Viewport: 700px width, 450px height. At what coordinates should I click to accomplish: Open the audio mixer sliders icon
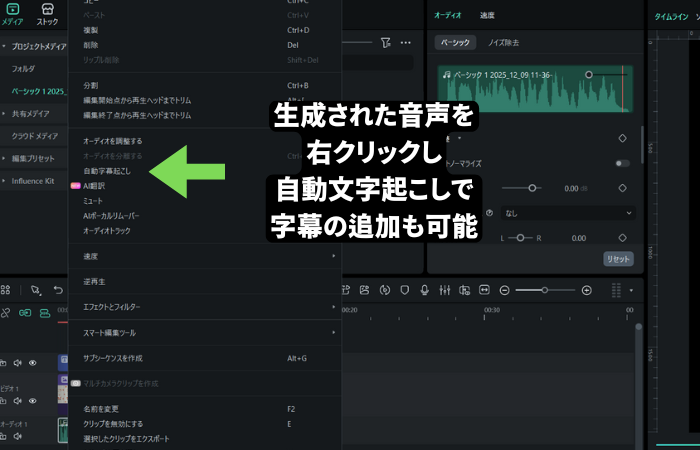coord(445,290)
